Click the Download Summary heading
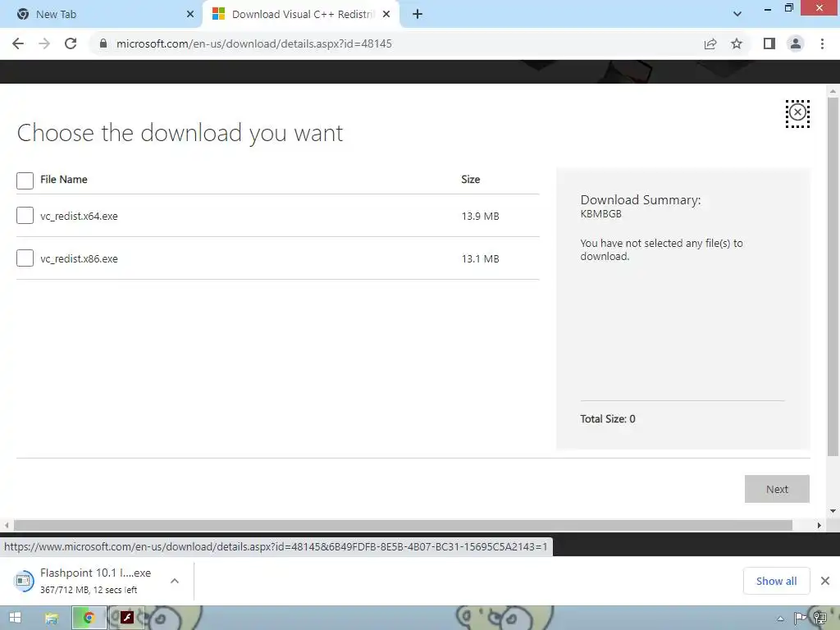This screenshot has height=630, width=840. pos(640,200)
